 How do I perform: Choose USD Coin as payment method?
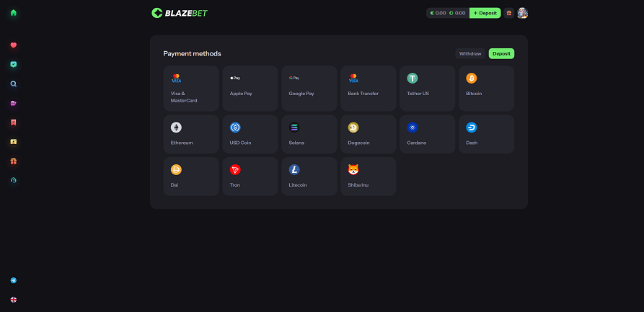pos(250,134)
